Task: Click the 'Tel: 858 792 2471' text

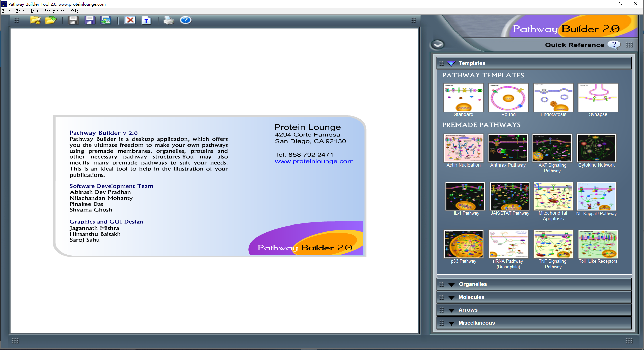Action: pos(304,155)
